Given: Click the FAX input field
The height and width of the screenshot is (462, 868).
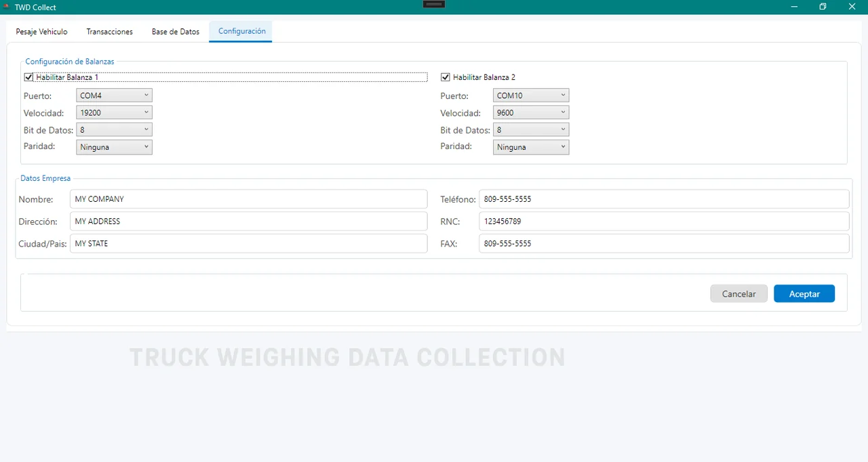Looking at the screenshot, I should (664, 243).
